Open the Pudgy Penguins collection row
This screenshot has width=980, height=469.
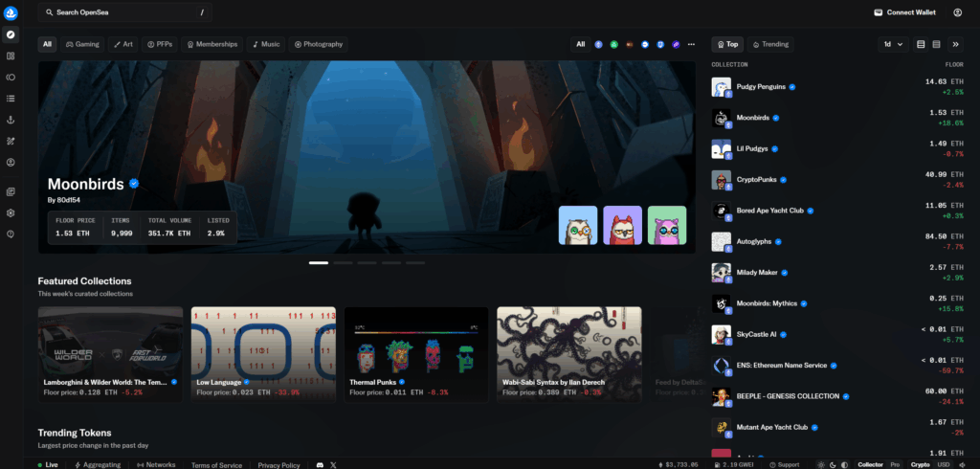click(x=839, y=87)
